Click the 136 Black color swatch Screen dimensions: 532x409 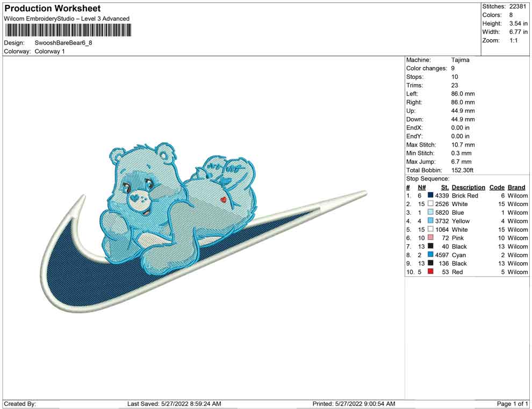point(430,263)
